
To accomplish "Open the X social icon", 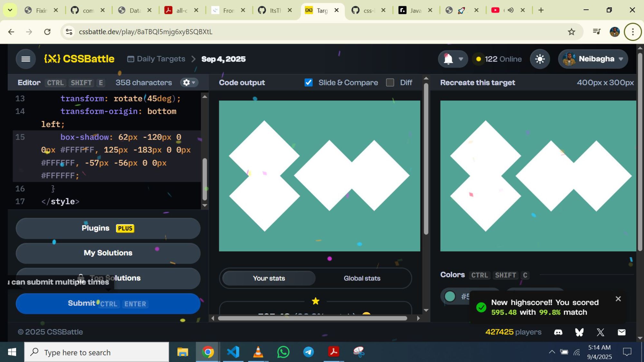I will tap(600, 332).
